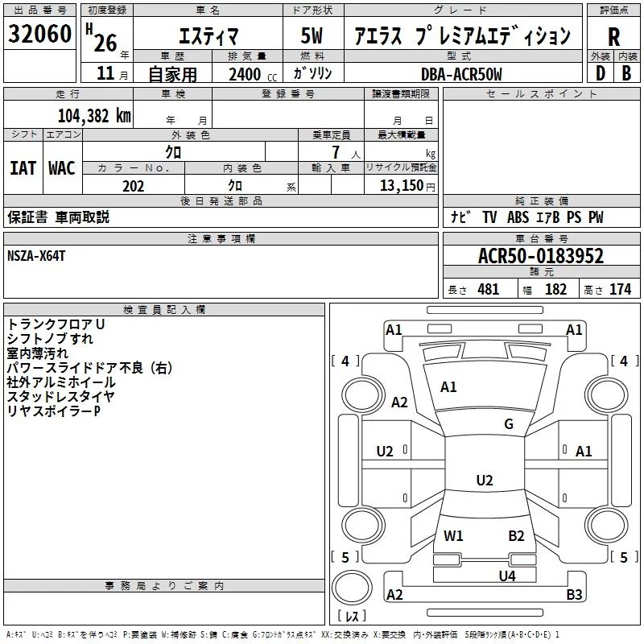
Task: Select inspector note トランクフロア U
Action: 56,324
